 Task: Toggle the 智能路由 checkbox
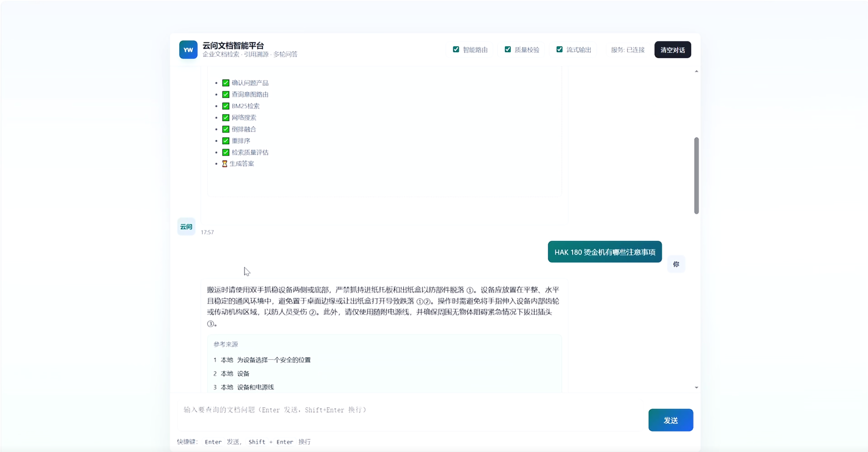coord(456,50)
